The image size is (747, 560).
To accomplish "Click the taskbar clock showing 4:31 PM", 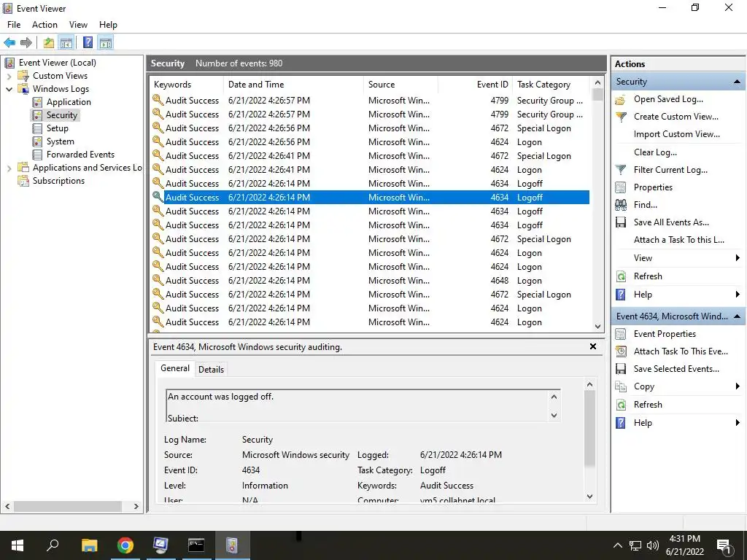I will pos(684,545).
